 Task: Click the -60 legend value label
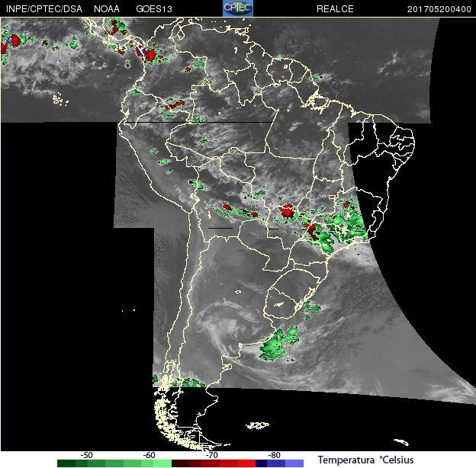coord(149,455)
